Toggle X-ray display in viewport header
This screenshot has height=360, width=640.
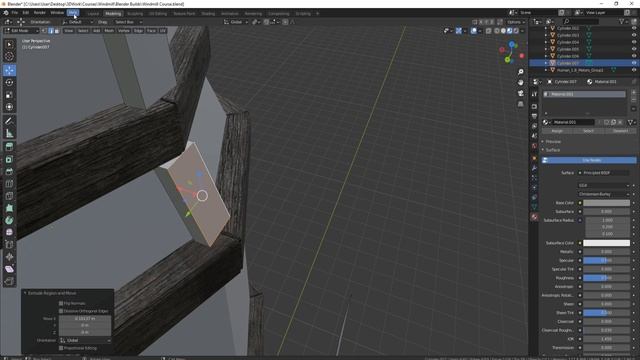tap(489, 31)
